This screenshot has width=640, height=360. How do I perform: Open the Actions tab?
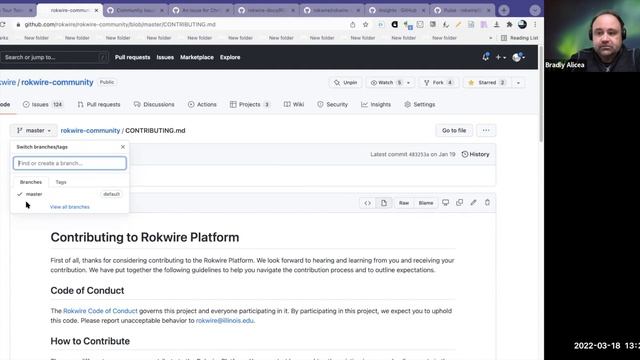tap(202, 104)
